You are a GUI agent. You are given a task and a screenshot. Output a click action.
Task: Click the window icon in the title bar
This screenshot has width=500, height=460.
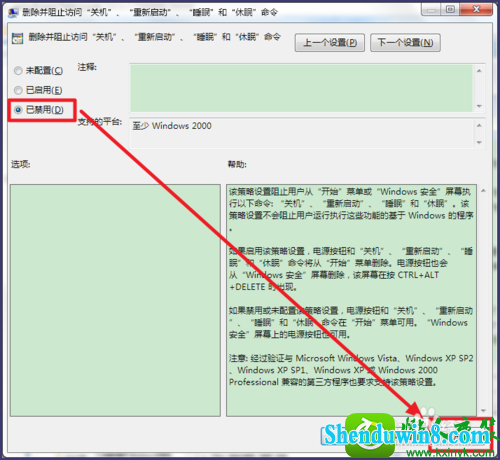pyautogui.click(x=14, y=12)
